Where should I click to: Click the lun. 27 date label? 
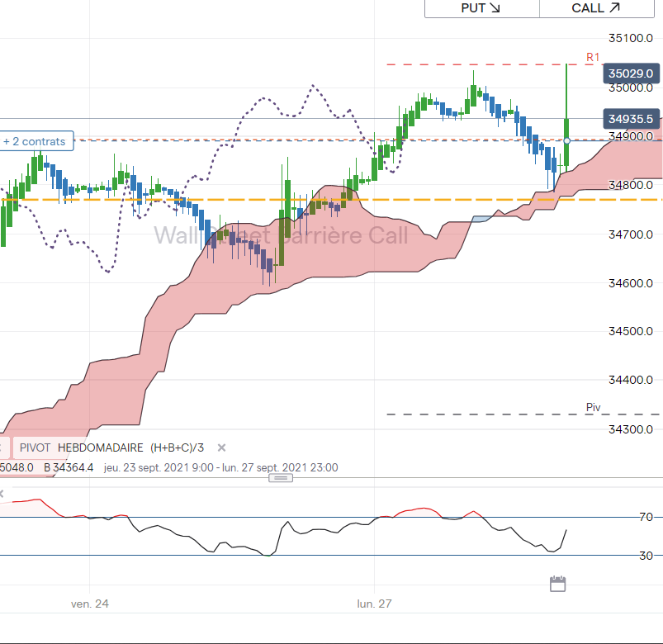[374, 604]
